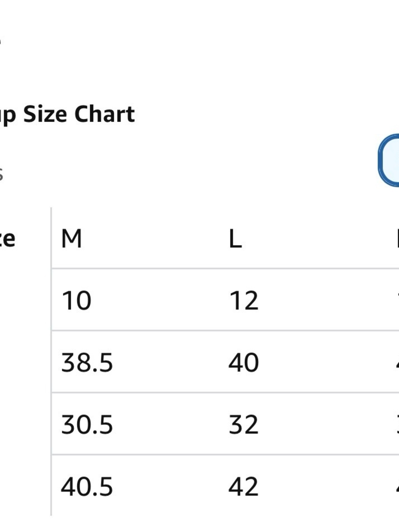The height and width of the screenshot is (532, 399).
Task: Click the 30.5 cell in M column
Action: [x=87, y=424]
